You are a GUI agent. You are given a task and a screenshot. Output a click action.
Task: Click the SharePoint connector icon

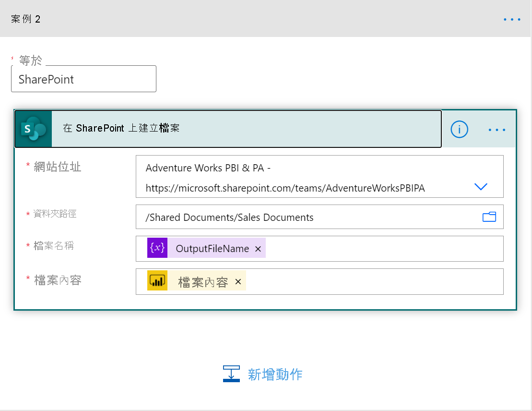click(x=33, y=129)
